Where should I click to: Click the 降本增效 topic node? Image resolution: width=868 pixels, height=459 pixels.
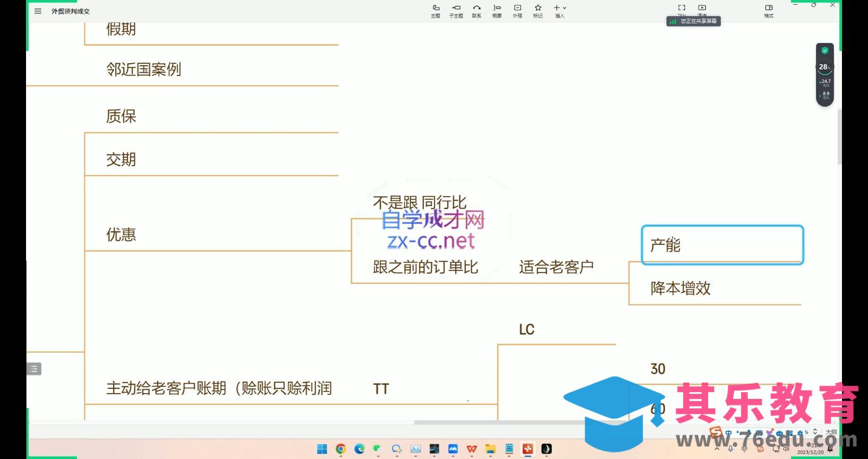680,288
